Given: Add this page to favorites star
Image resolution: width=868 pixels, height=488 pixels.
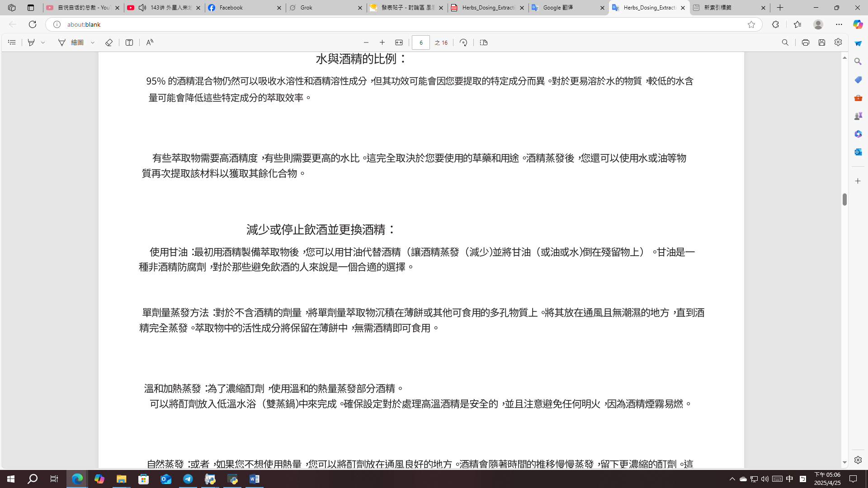Looking at the screenshot, I should pyautogui.click(x=751, y=24).
